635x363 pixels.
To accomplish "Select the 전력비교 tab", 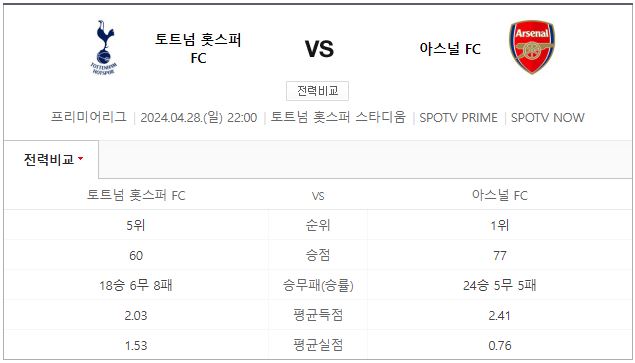I will click(51, 159).
